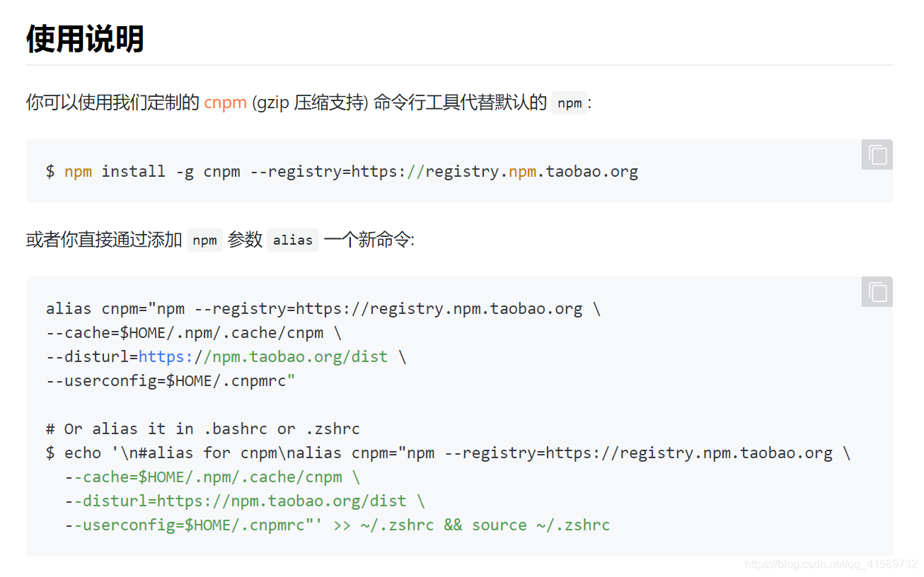Open the orange cnpm link
The height and width of the screenshot is (577, 924).
(225, 103)
